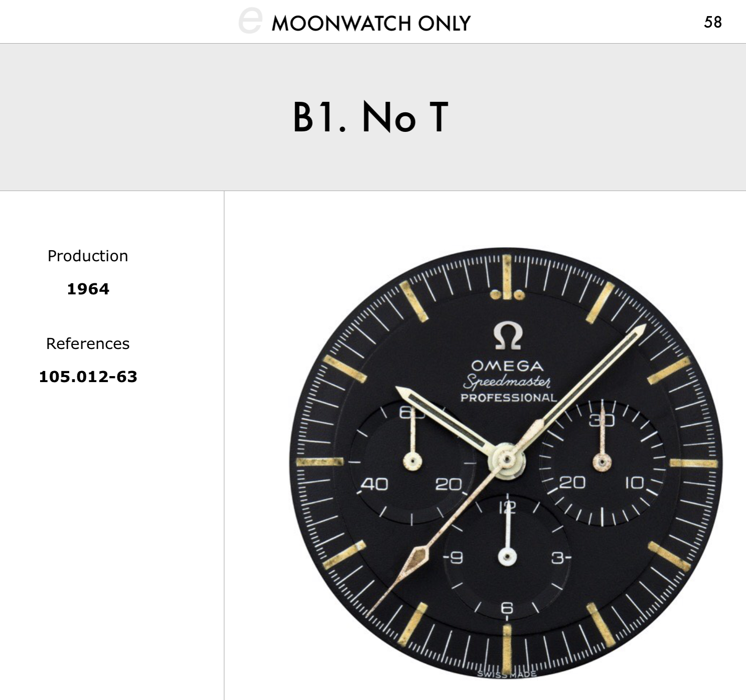Click the PROFESSIONAL text on dial
The width and height of the screenshot is (746, 700).
tap(509, 398)
